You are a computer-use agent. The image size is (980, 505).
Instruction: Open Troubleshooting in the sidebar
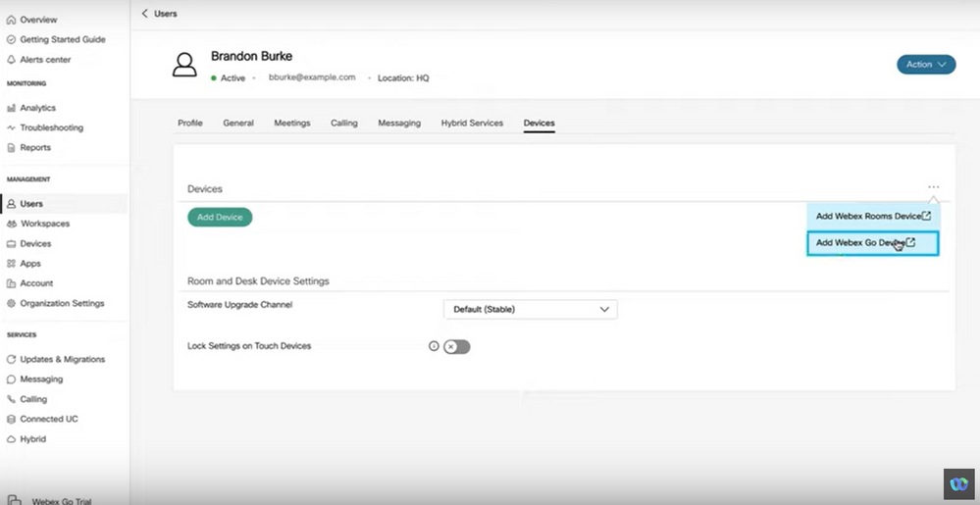[51, 127]
